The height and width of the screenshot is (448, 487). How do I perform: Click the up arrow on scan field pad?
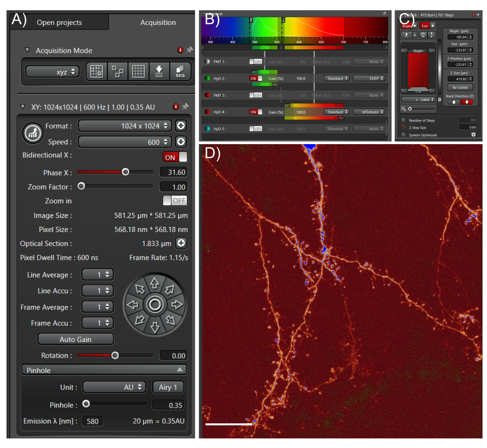(x=155, y=283)
